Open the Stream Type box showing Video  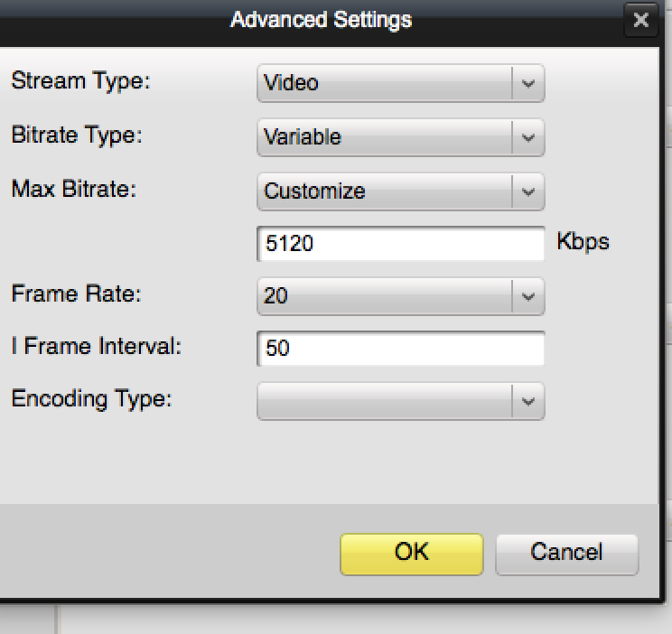(386, 84)
